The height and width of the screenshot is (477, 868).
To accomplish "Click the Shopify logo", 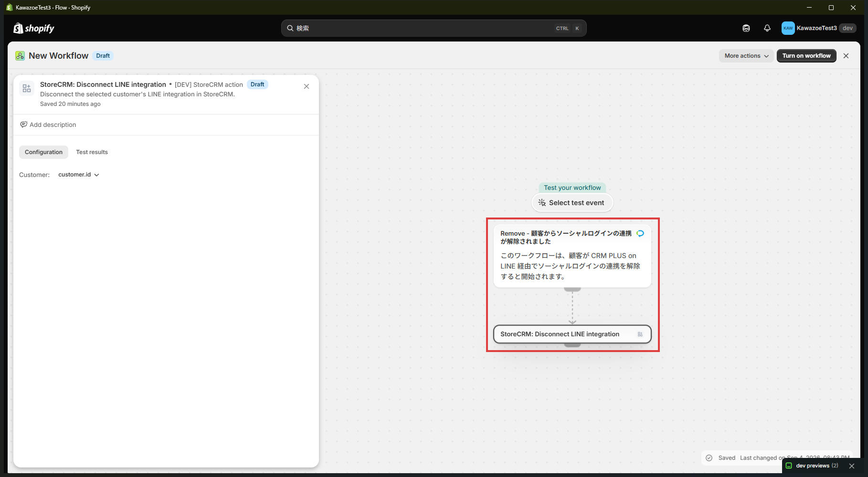I will 34,28.
